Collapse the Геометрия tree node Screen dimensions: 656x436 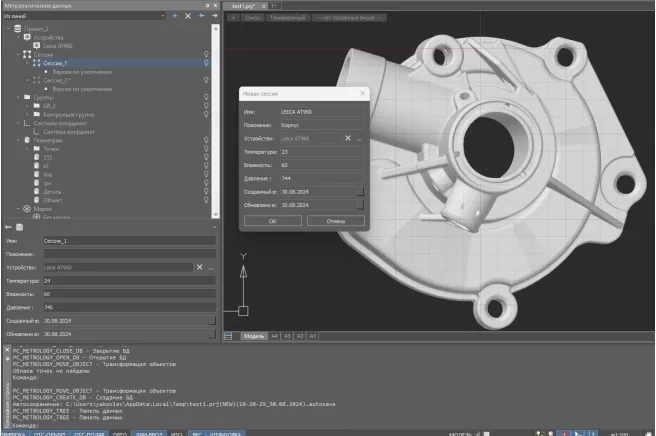coord(17,140)
